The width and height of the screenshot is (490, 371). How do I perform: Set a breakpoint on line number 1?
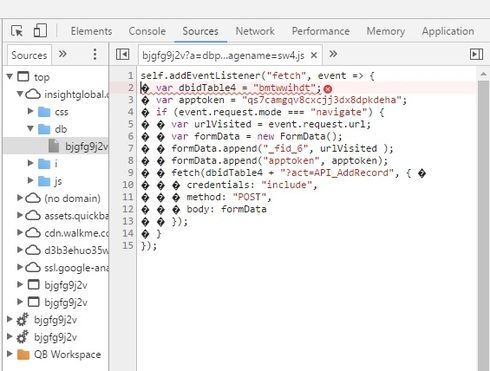click(x=130, y=76)
